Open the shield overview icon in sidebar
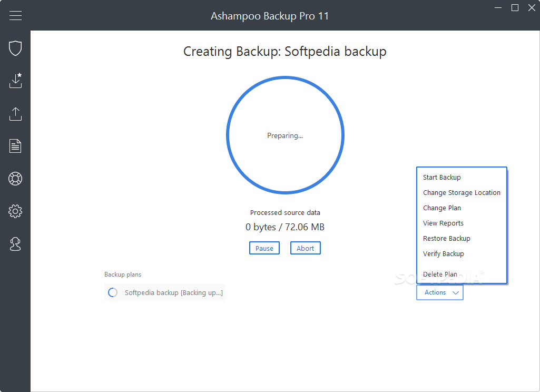 coord(15,48)
